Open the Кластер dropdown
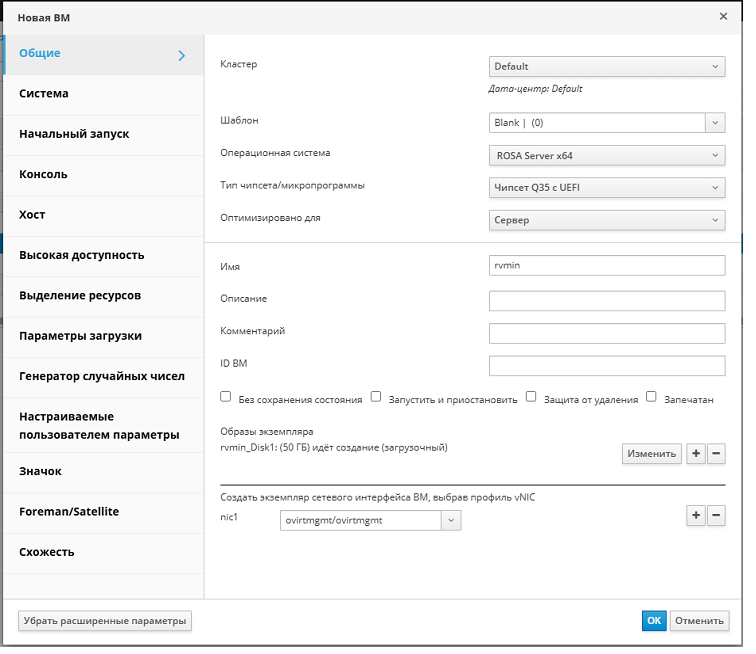756x654 pixels. coord(606,66)
